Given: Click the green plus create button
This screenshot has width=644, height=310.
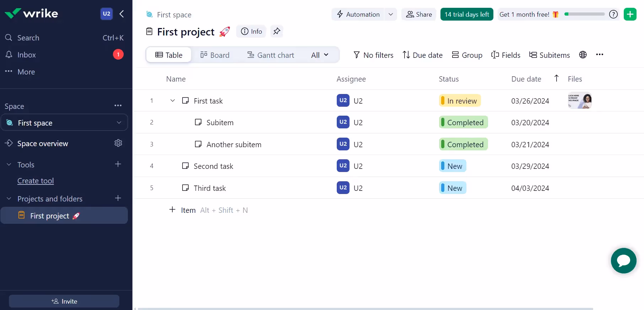Looking at the screenshot, I should (630, 14).
